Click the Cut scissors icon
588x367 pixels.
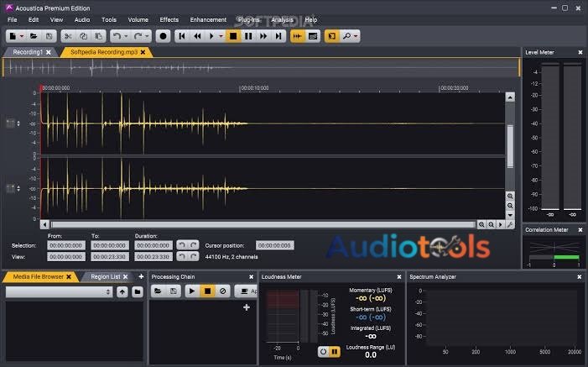click(68, 36)
